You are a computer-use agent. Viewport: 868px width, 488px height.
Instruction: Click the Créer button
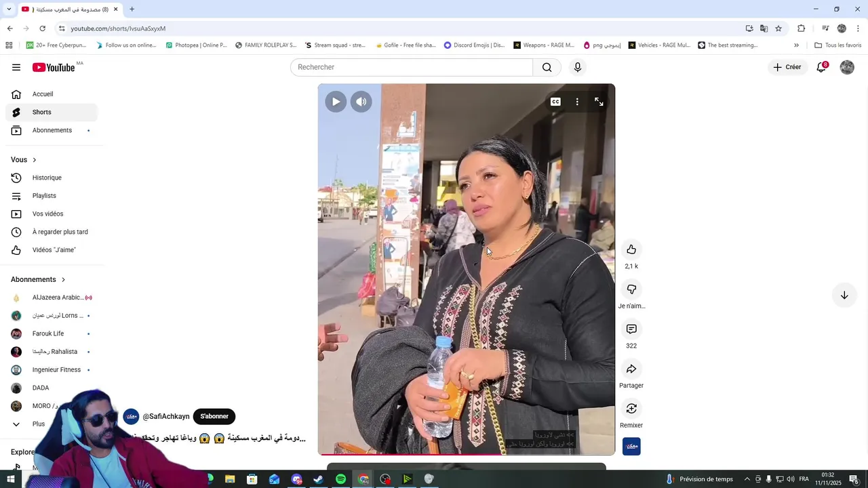787,67
